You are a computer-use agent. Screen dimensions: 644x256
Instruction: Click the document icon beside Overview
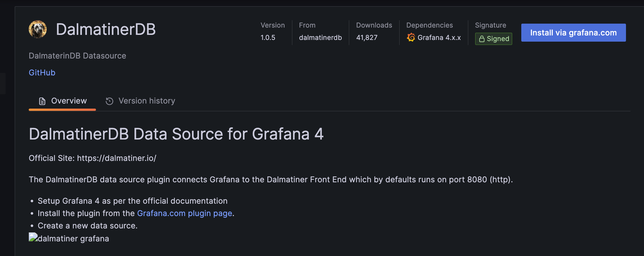(x=42, y=100)
